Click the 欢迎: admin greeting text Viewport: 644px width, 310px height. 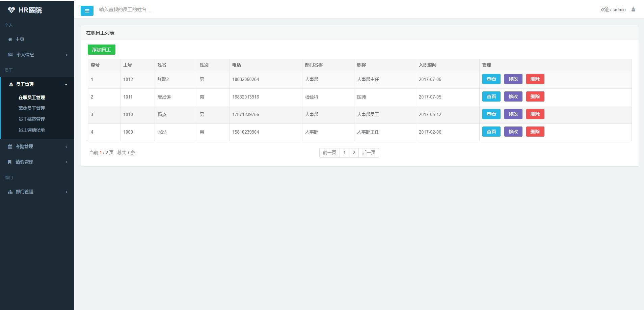(x=613, y=10)
